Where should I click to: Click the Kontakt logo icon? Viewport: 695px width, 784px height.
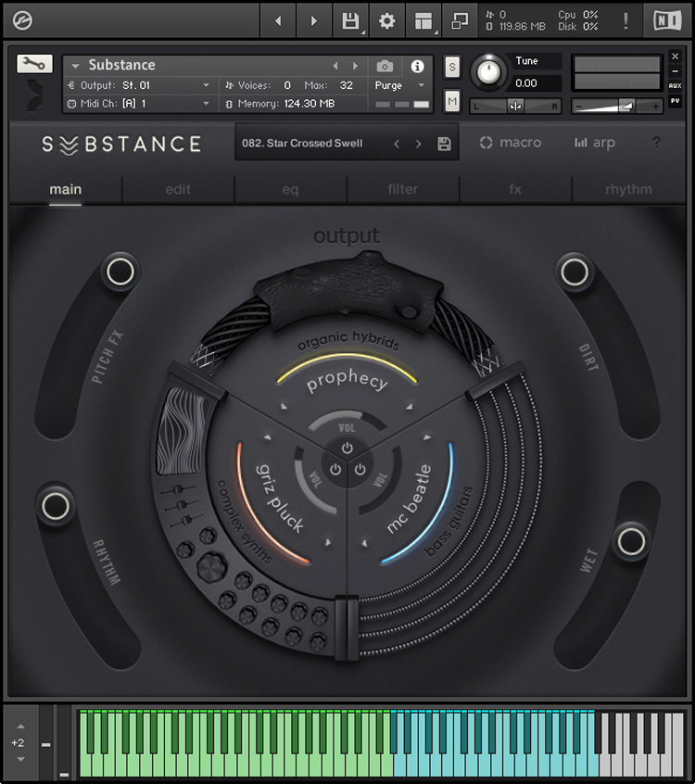22,20
